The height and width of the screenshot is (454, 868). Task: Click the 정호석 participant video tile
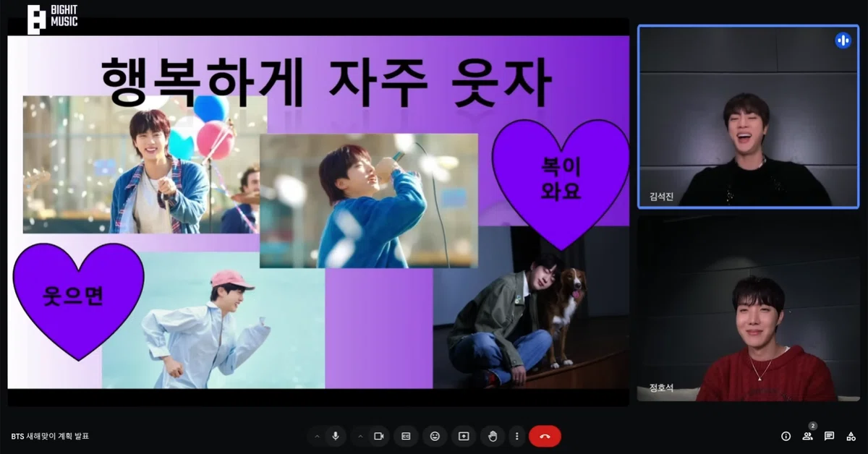point(748,309)
